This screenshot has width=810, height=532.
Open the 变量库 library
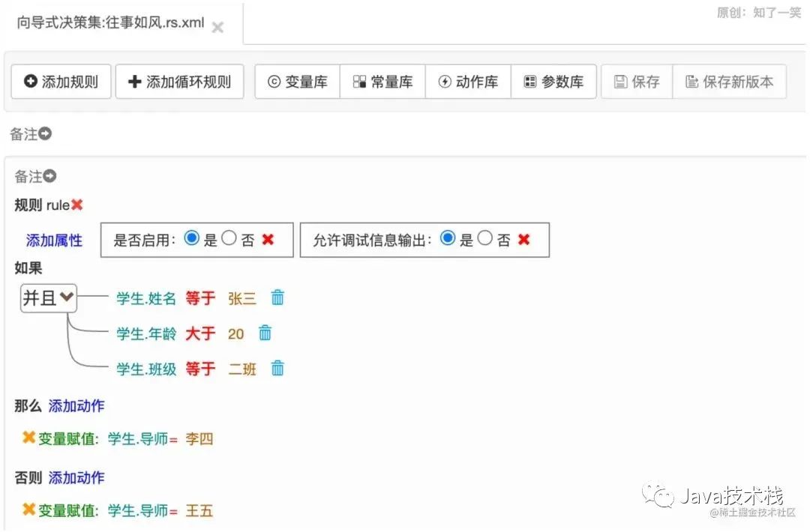[298, 82]
